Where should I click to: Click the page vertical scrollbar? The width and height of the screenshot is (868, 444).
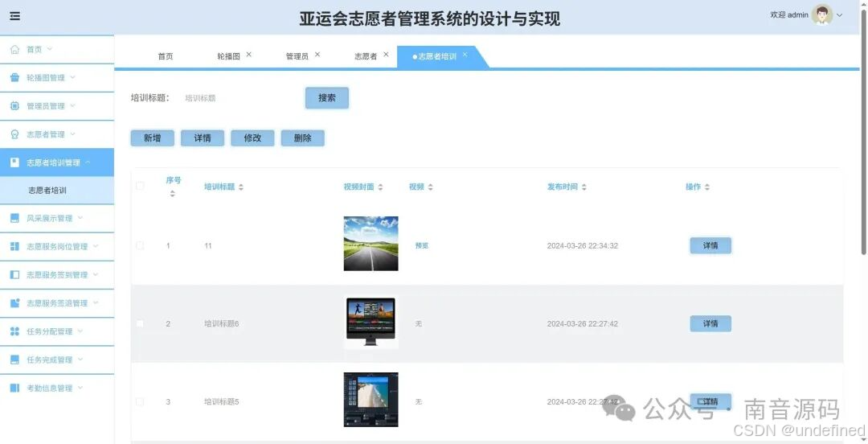(x=864, y=133)
